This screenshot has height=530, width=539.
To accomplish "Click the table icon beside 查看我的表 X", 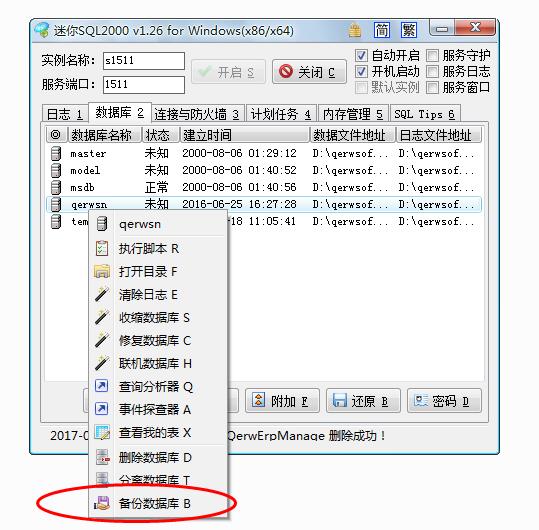I will (102, 432).
